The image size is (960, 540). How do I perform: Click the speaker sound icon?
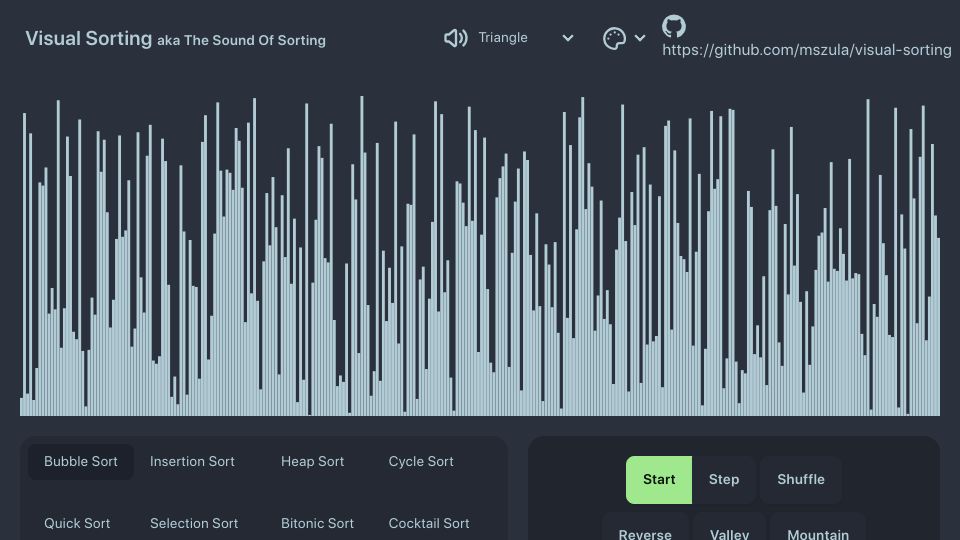[456, 38]
